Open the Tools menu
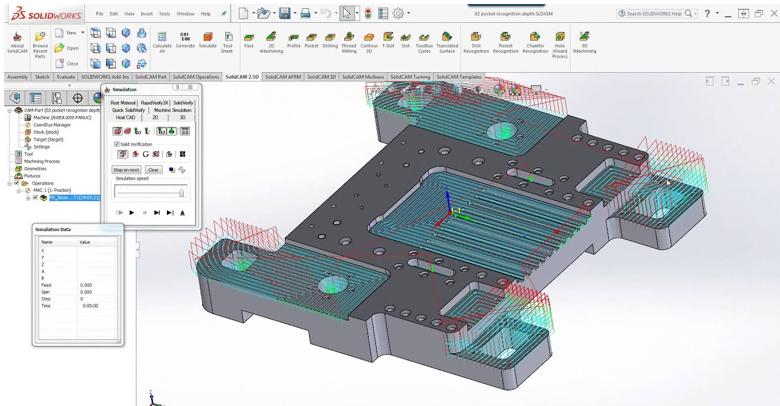Image resolution: width=780 pixels, height=406 pixels. click(164, 14)
